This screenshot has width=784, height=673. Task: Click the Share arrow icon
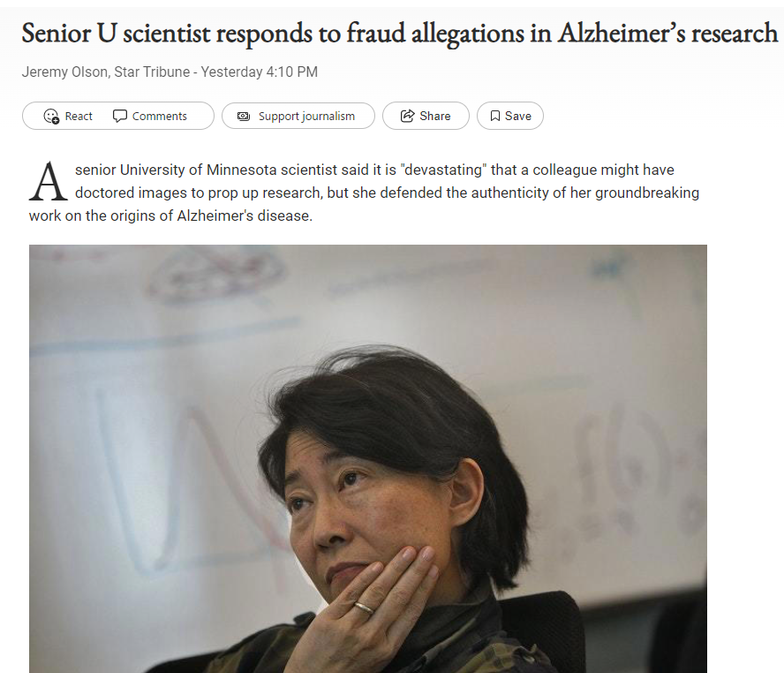pyautogui.click(x=408, y=116)
